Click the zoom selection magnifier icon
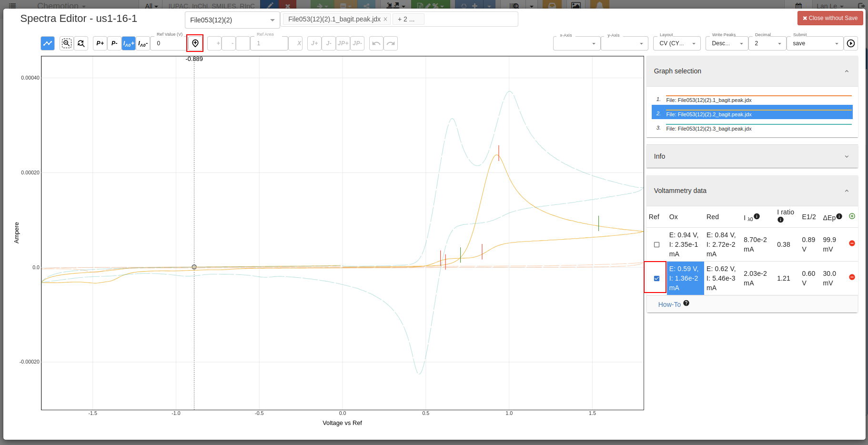Viewport: 868px width, 445px height. tap(66, 43)
